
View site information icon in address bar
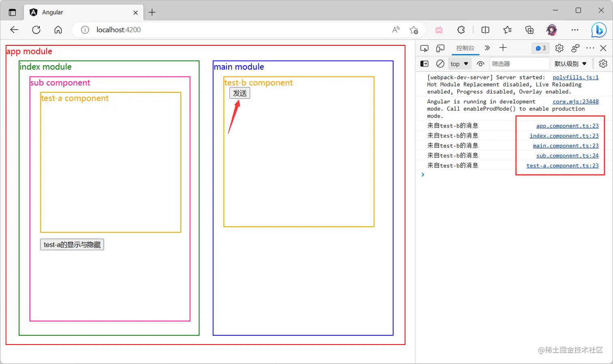click(x=85, y=30)
